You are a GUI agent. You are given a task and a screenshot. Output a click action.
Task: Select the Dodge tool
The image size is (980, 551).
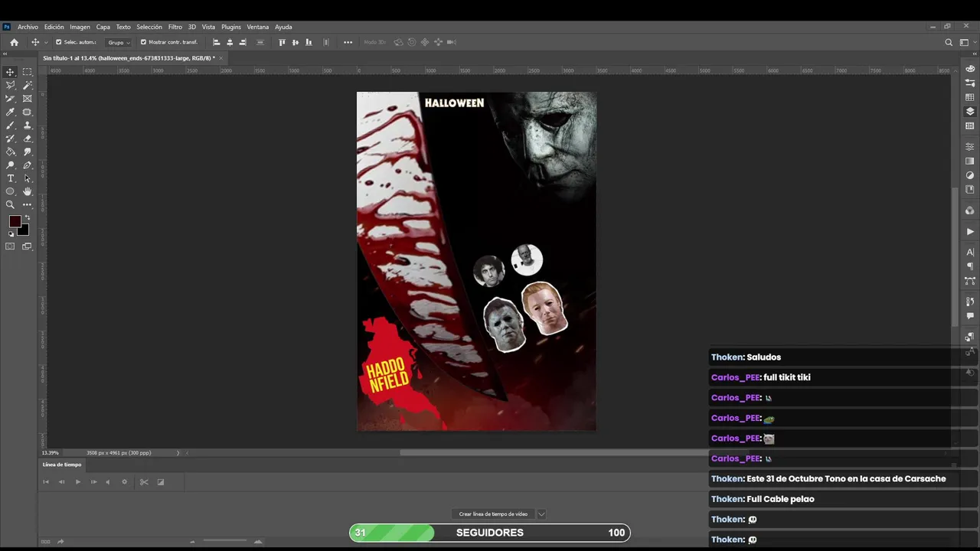point(11,165)
